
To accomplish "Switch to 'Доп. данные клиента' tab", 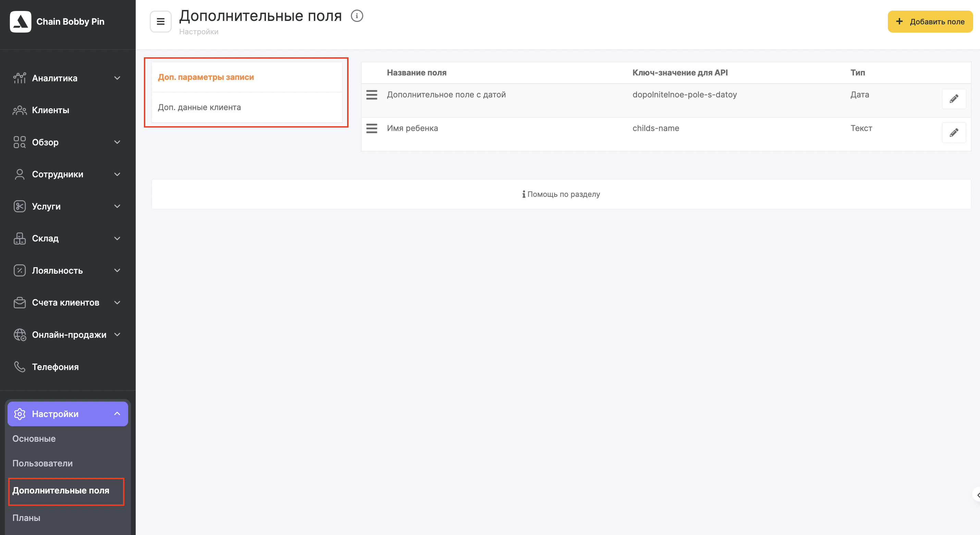I will pyautogui.click(x=199, y=107).
